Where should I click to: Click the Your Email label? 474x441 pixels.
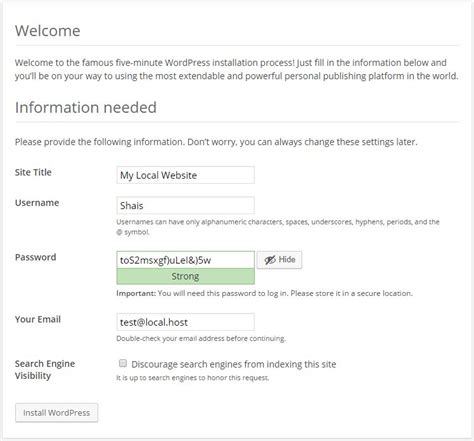(x=38, y=319)
